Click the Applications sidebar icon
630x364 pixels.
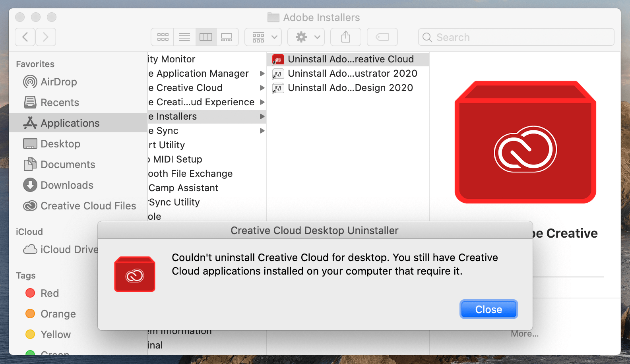30,123
